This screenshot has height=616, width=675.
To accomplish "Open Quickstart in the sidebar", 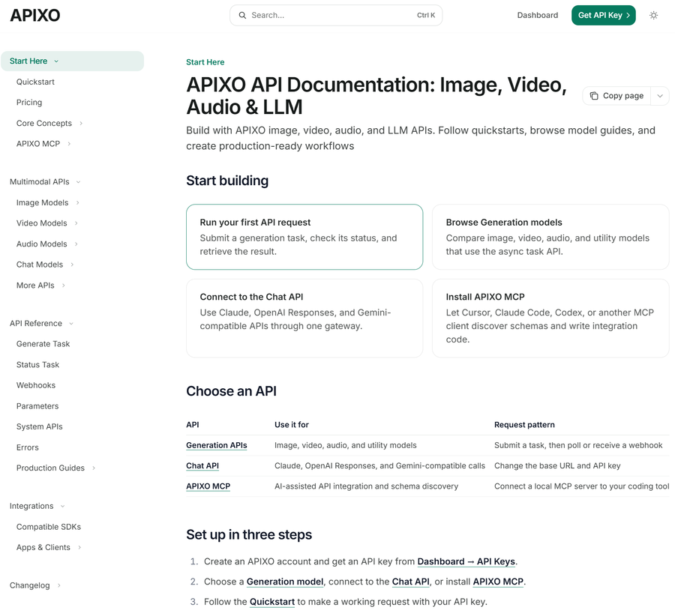I will (x=35, y=82).
